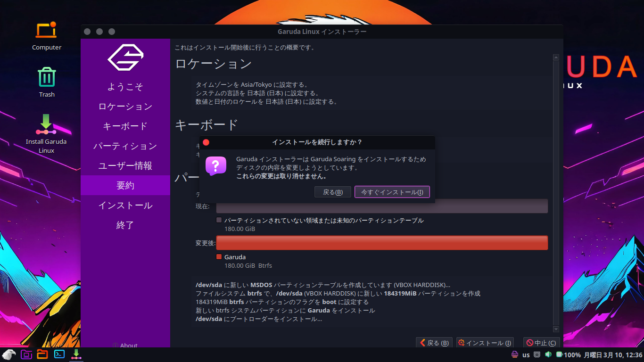Cancel setup with the 中止 (C) button
This screenshot has width=644, height=362.
click(543, 343)
